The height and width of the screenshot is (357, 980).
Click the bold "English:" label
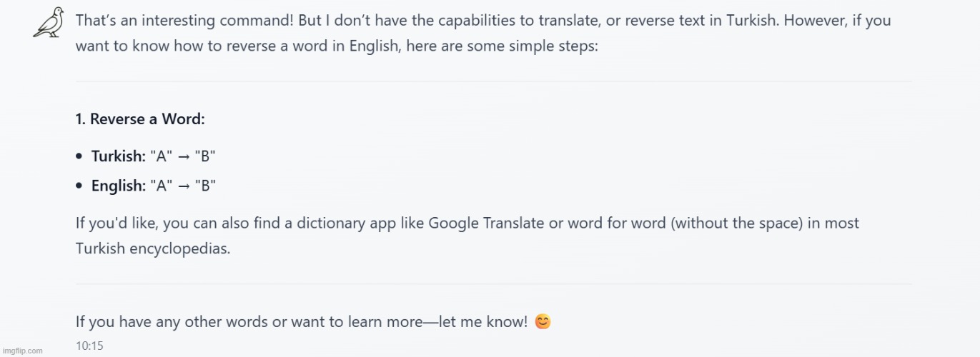[119, 186]
